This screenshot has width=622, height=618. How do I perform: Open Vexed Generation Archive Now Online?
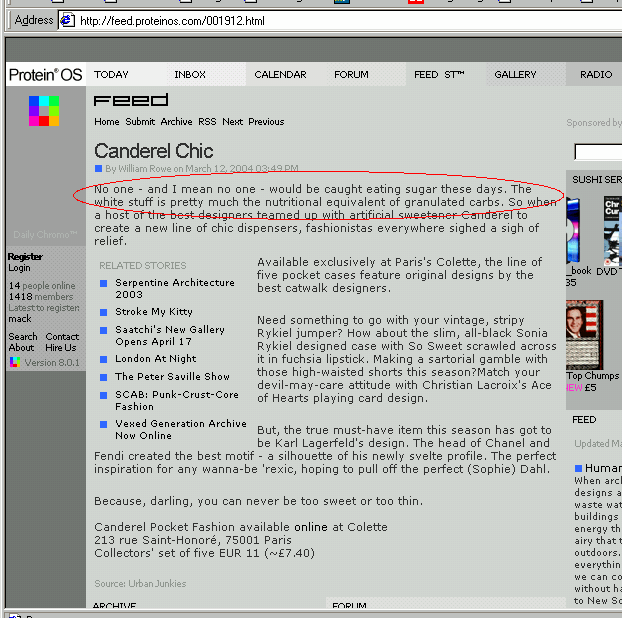[181, 430]
